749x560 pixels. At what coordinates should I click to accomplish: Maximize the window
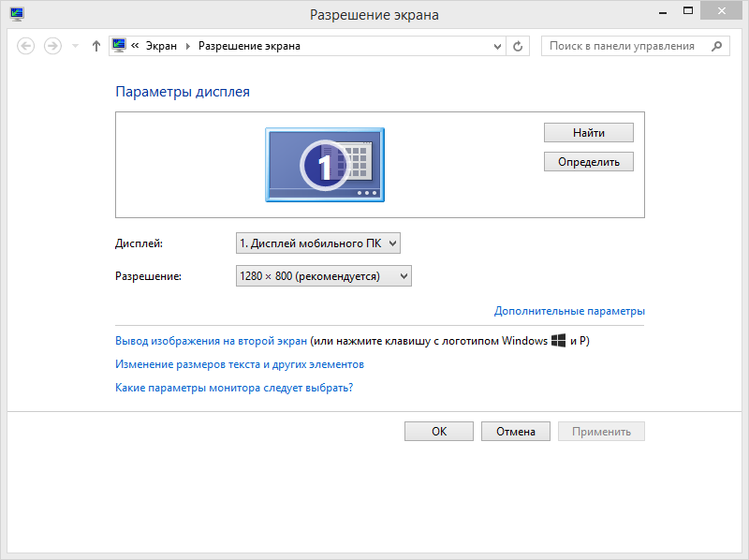(688, 11)
